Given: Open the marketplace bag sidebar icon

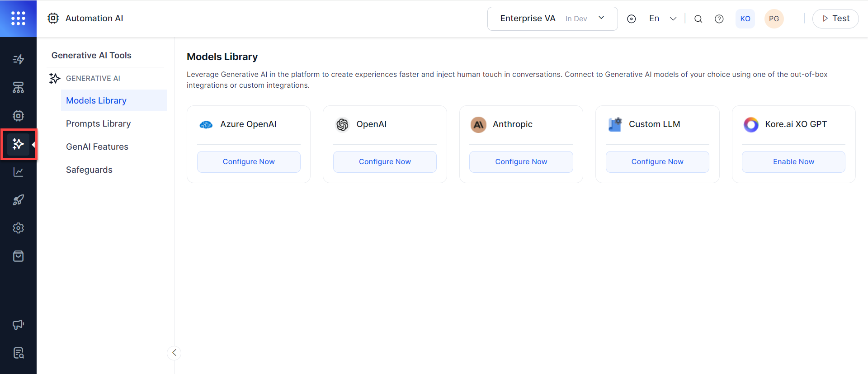Looking at the screenshot, I should [x=18, y=256].
